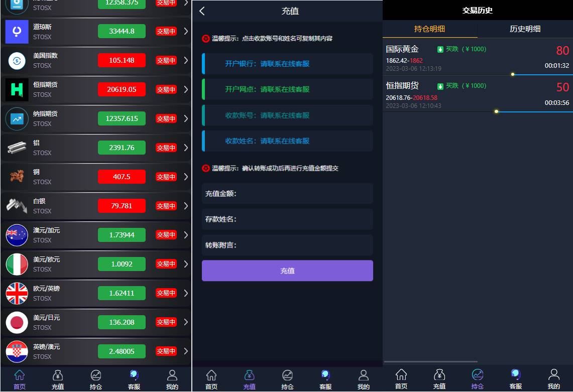This screenshot has width=573, height=392.
Task: Switch to the 历史明细 tab
Action: click(x=524, y=29)
